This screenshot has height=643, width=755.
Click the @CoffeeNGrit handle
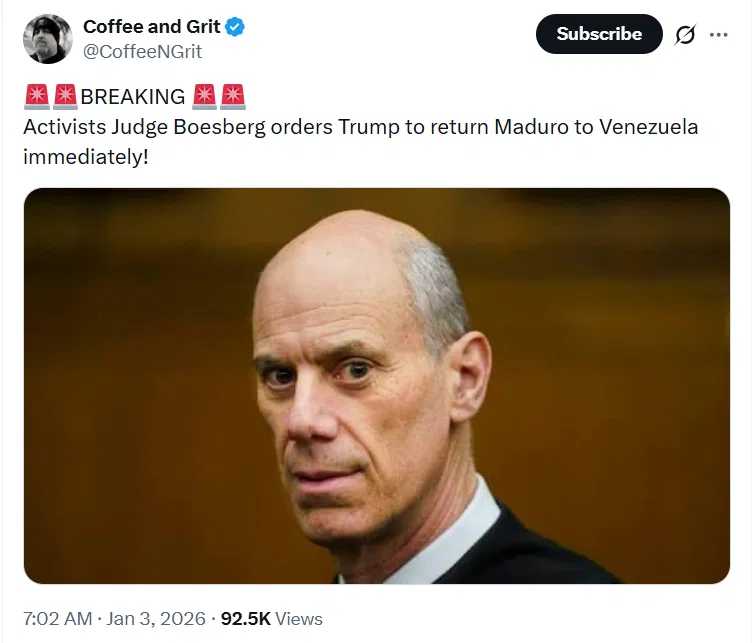[x=143, y=52]
